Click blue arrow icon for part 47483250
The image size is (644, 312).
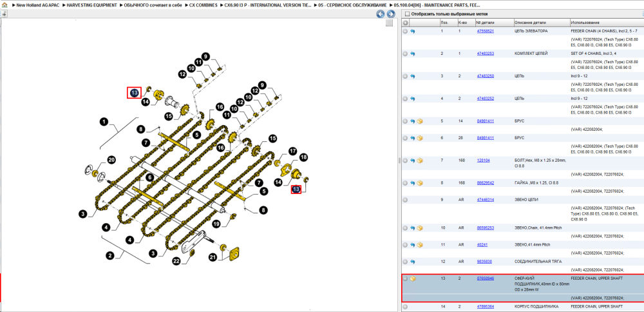(412, 77)
